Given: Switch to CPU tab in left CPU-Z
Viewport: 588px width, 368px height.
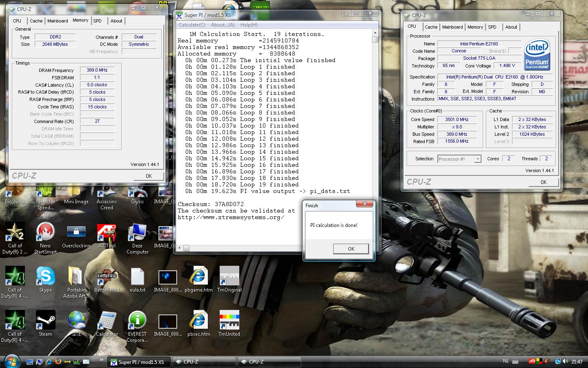Looking at the screenshot, I should click(x=17, y=21).
